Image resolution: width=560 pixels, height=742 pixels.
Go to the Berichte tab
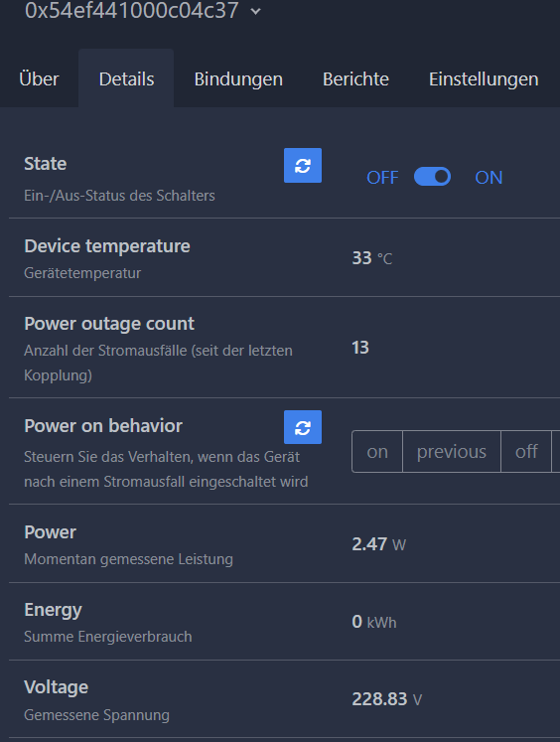355,79
